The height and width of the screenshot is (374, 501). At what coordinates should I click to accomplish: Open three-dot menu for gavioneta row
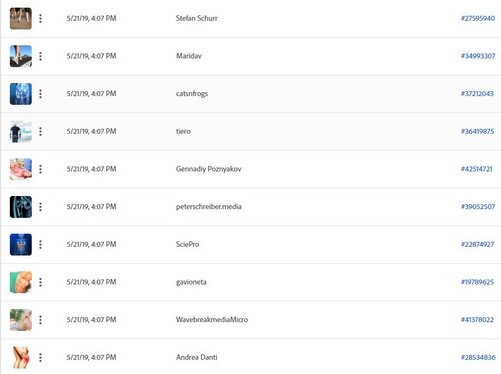[x=40, y=282]
